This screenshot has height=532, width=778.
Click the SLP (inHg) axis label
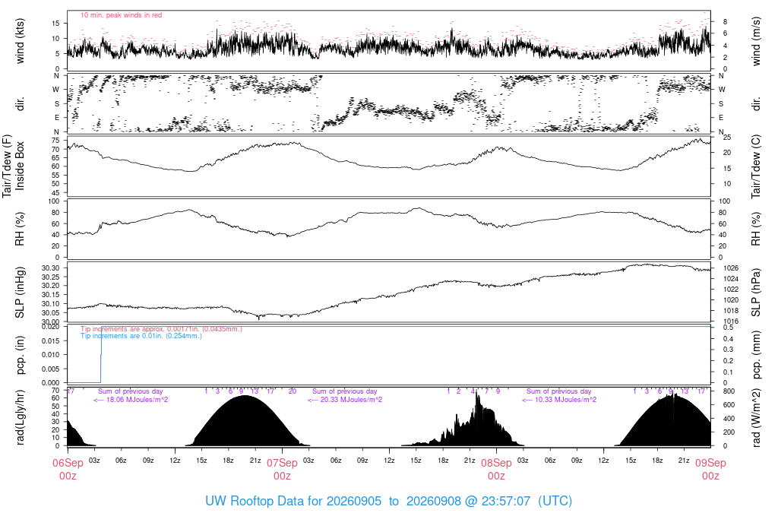click(x=20, y=293)
